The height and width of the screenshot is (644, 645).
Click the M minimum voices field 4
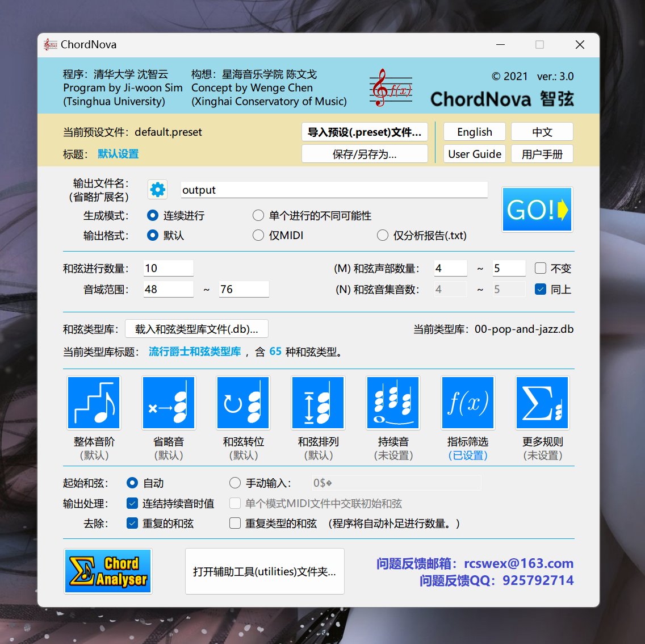(450, 268)
